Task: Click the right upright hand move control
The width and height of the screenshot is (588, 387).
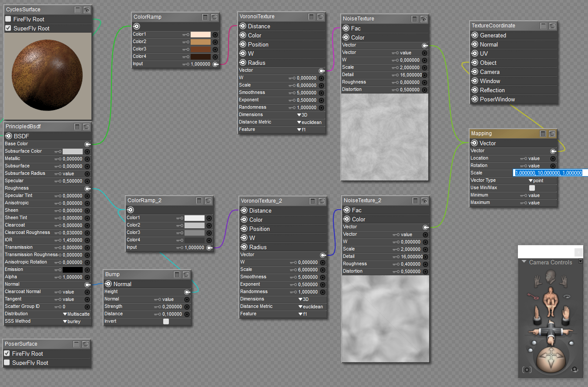Action: click(566, 315)
